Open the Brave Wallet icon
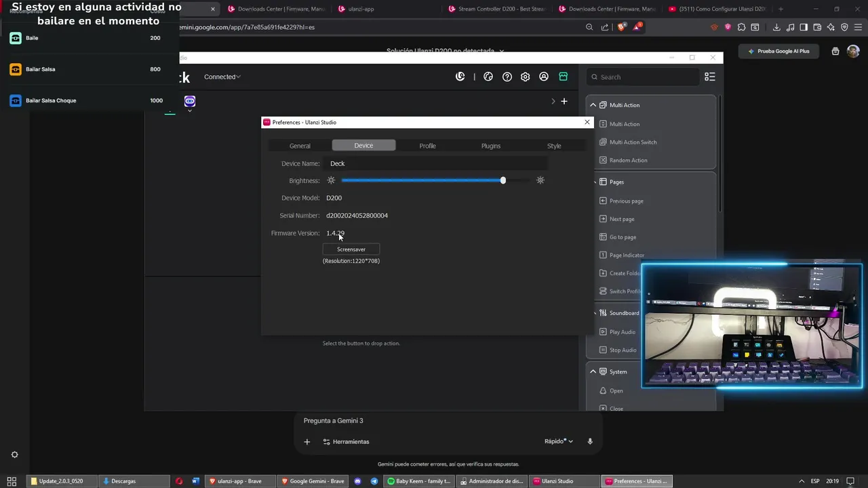The image size is (868, 488). pyautogui.click(x=817, y=27)
